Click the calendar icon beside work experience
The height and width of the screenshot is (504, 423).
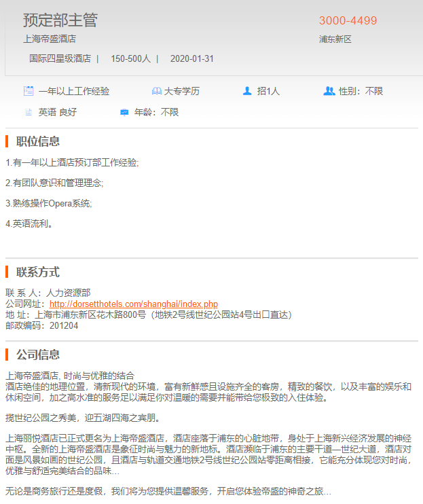pos(29,91)
